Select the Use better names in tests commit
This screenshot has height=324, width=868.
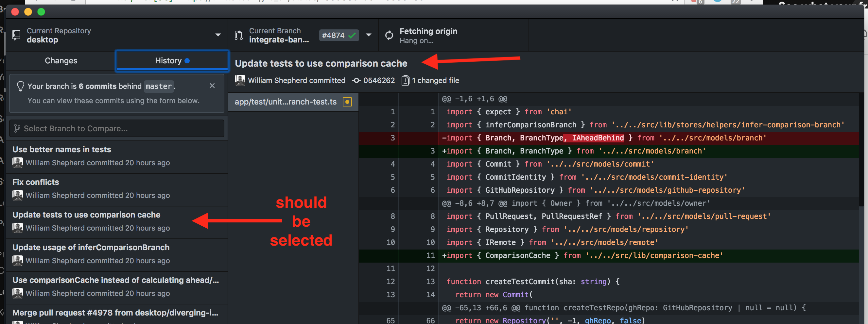click(116, 156)
